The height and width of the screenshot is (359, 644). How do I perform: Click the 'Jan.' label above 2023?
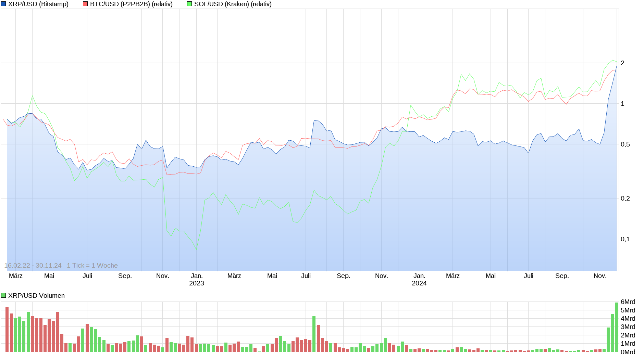point(197,276)
